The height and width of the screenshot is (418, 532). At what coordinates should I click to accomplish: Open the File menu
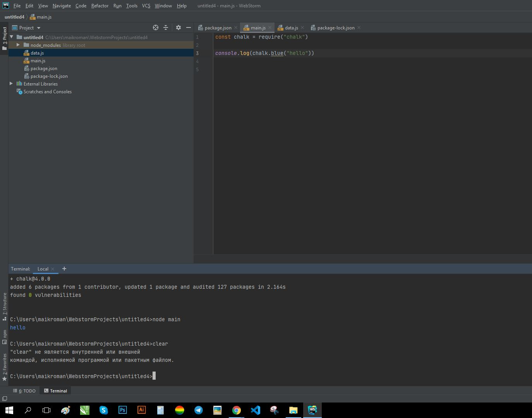pyautogui.click(x=17, y=6)
